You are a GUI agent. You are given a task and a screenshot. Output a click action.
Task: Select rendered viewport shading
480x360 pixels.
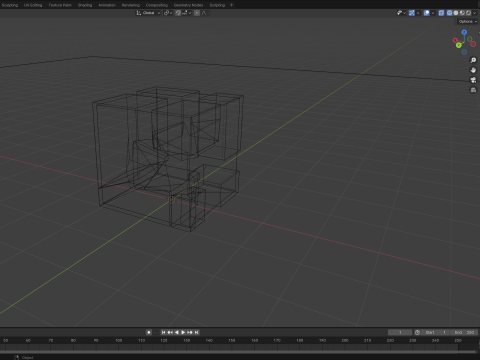pos(468,13)
